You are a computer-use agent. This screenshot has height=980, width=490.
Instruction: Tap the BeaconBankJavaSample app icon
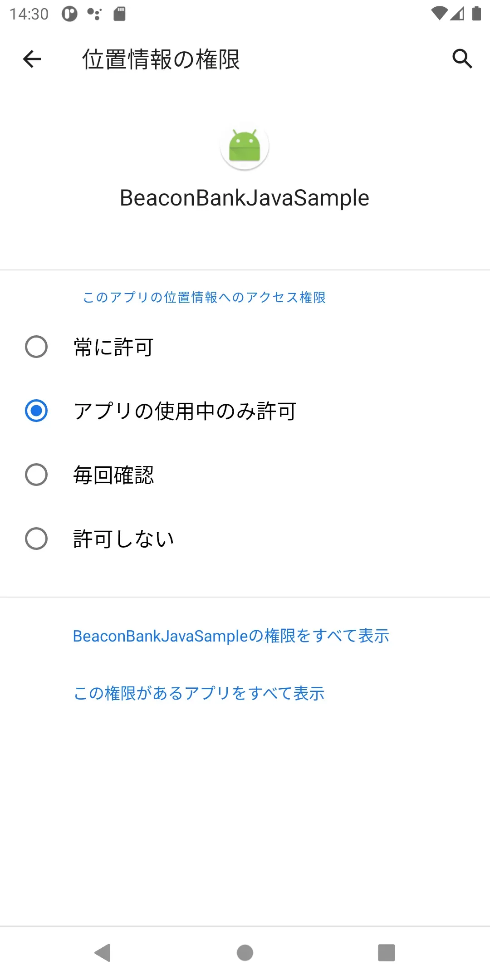[x=245, y=146]
